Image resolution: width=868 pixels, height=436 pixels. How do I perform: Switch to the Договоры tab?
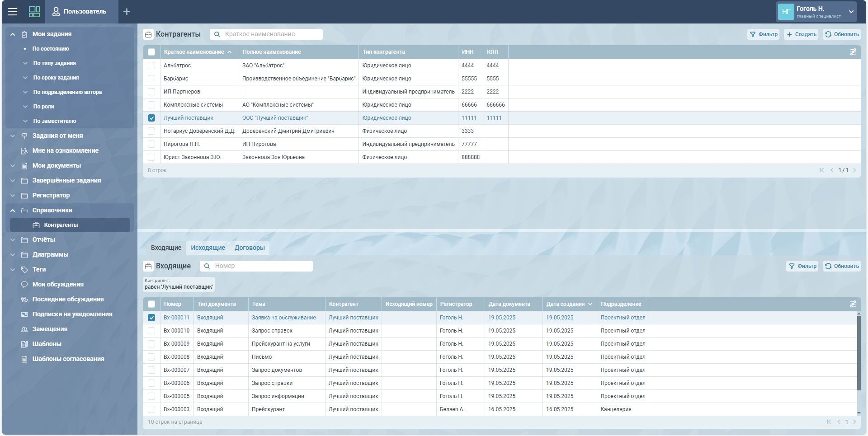250,248
